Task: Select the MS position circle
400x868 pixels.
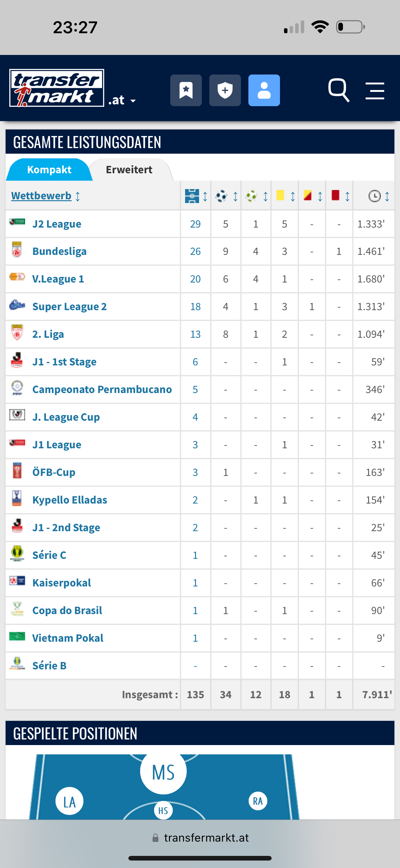Action: [x=163, y=771]
